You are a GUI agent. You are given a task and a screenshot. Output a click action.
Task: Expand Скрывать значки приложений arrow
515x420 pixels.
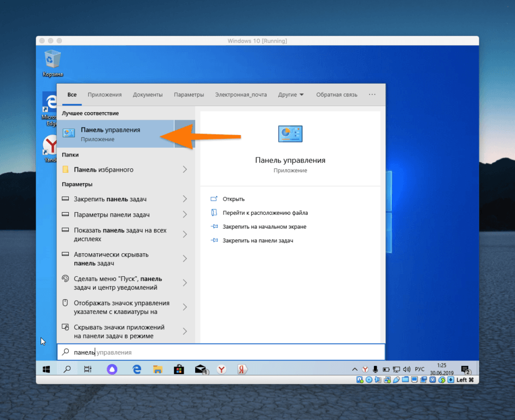185,331
